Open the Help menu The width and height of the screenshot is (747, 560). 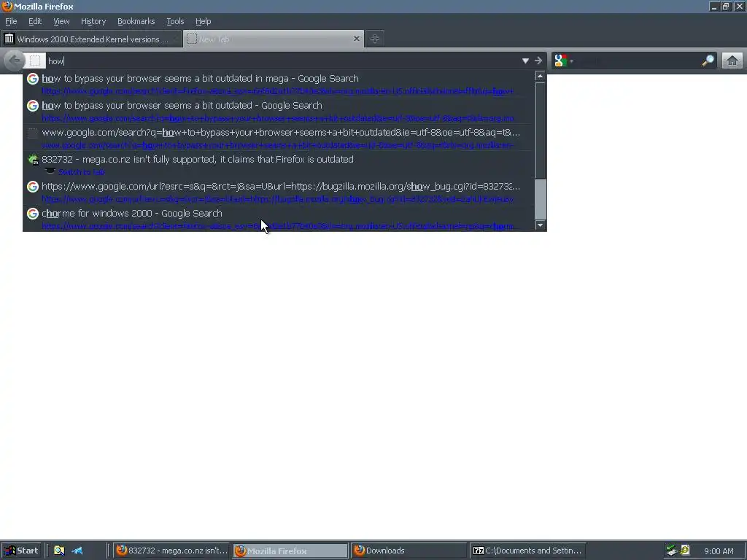pos(203,21)
